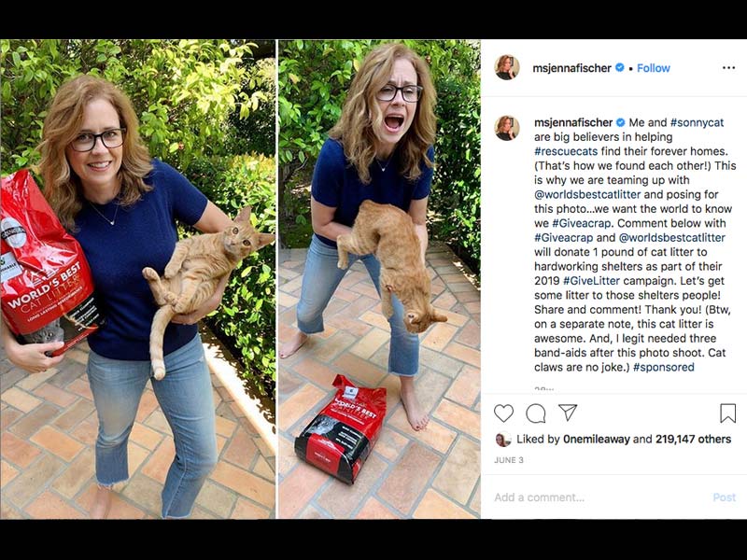Open the msjennafischer username in the header

[x=571, y=68]
